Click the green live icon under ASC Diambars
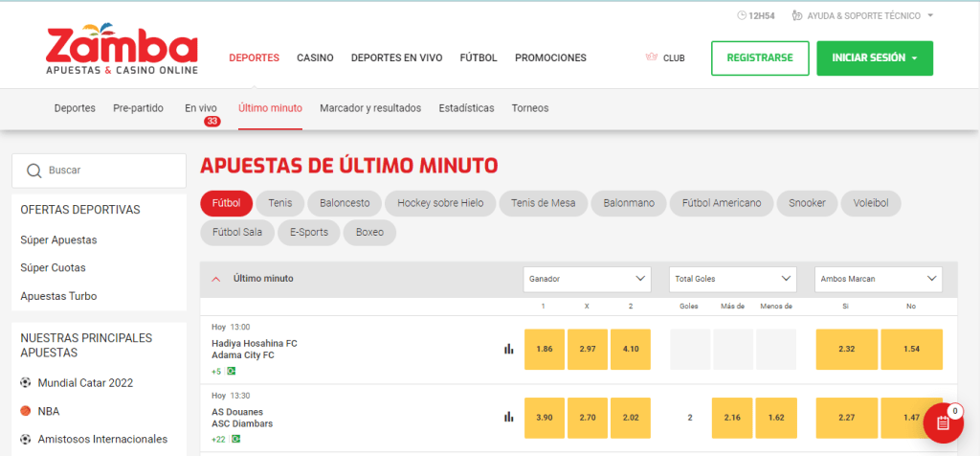Screen dimensions: 980x456 (235, 439)
